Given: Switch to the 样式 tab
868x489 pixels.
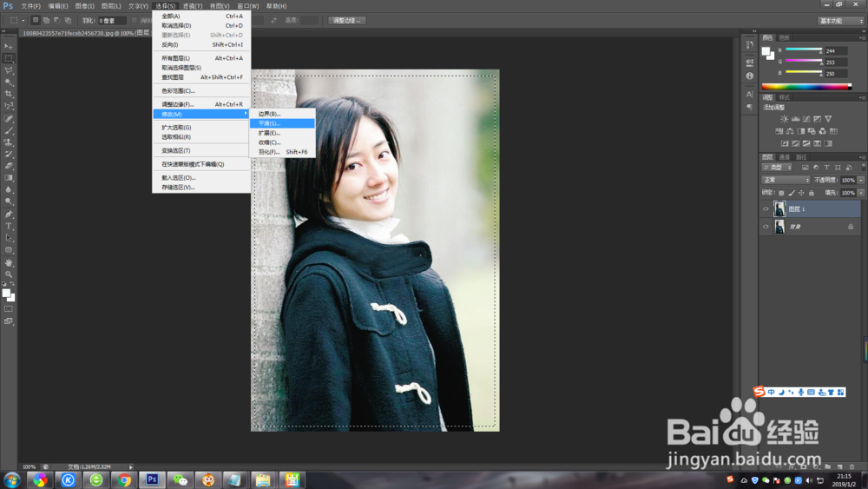Looking at the screenshot, I should tap(785, 97).
